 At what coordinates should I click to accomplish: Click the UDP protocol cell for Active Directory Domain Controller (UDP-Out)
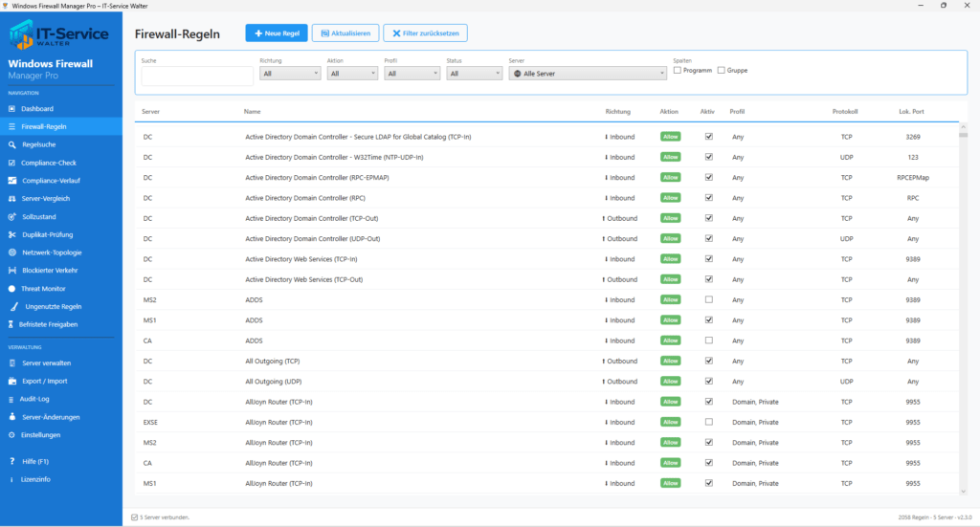(846, 238)
